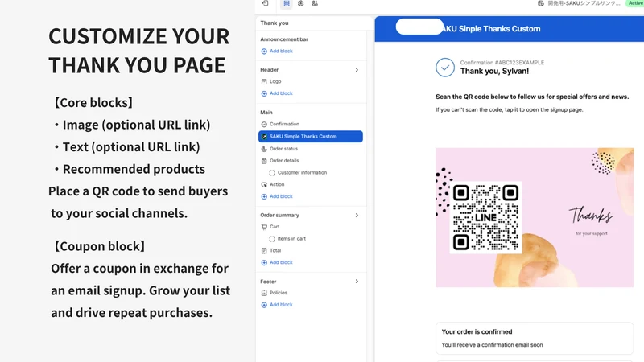Image resolution: width=644 pixels, height=362 pixels.
Task: Click the Customer information bracket icon
Action: (272, 173)
